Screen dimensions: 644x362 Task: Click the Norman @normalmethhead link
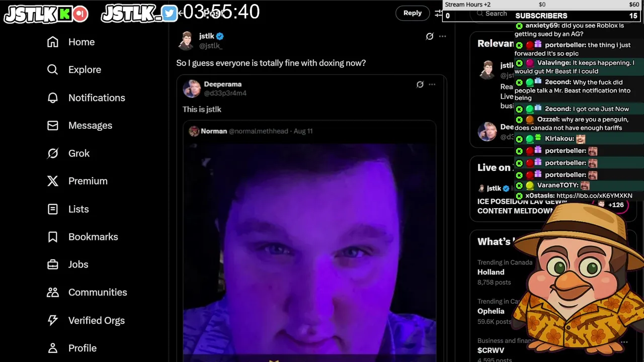coord(244,131)
